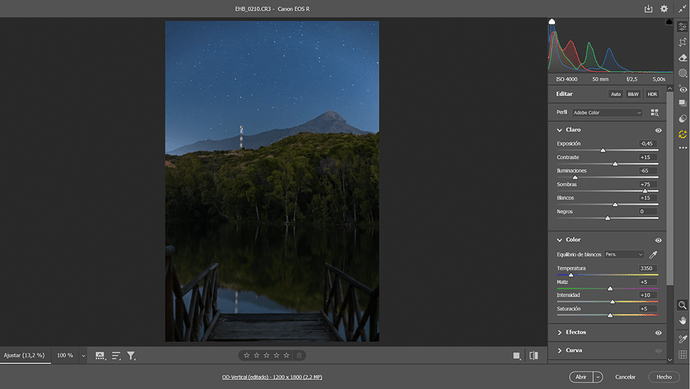The height and width of the screenshot is (389, 690).
Task: Toggle shadow clipping warning in histogram
Action: pyautogui.click(x=552, y=22)
